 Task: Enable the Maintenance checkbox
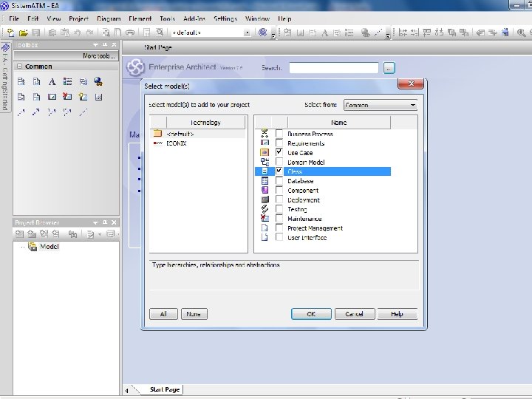(x=279, y=218)
